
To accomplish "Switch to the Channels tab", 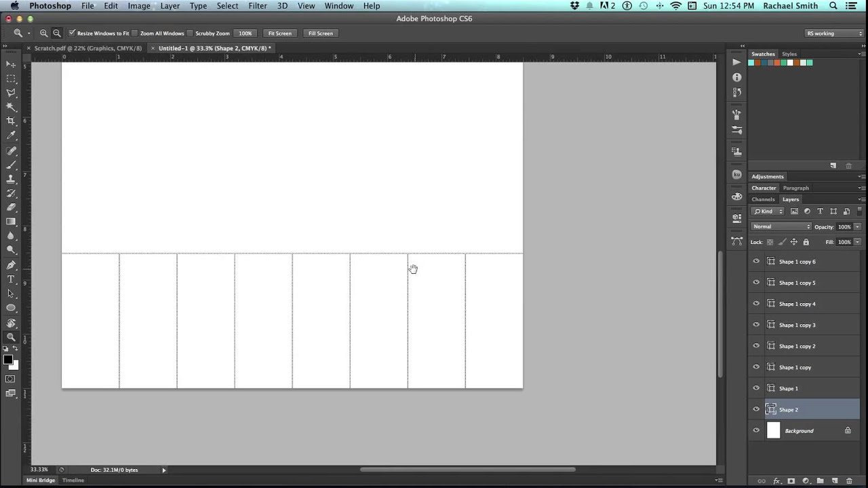I will pos(763,199).
